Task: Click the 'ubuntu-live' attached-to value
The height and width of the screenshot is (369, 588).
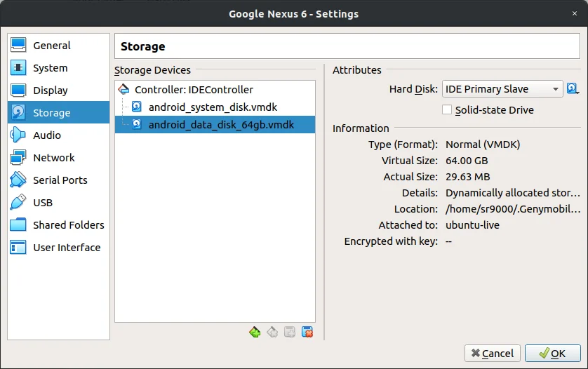Action: pos(472,225)
